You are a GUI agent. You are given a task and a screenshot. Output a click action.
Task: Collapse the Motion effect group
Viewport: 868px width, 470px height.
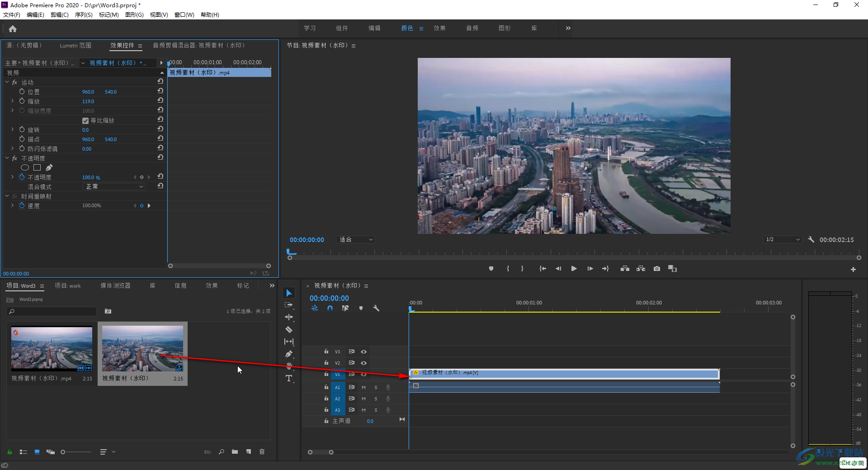point(7,82)
